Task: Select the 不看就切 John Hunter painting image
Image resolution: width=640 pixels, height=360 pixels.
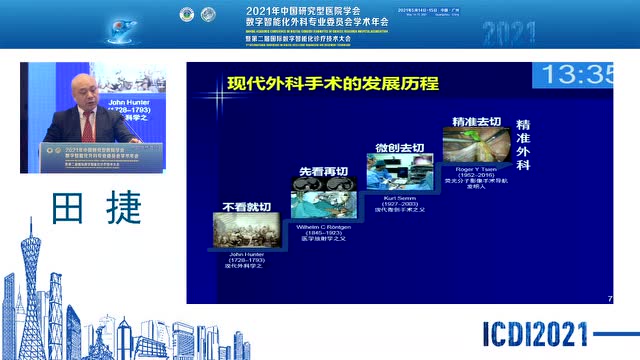Action: tap(247, 230)
